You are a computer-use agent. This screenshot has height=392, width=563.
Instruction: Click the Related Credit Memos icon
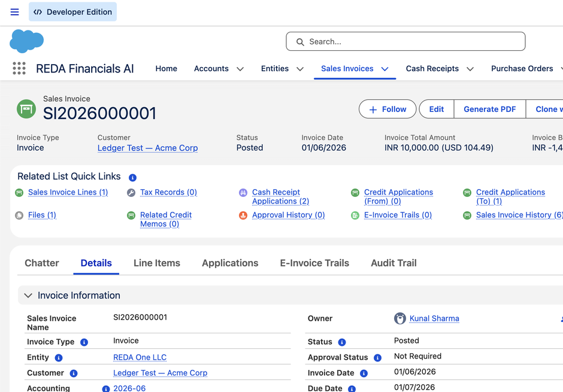(131, 215)
